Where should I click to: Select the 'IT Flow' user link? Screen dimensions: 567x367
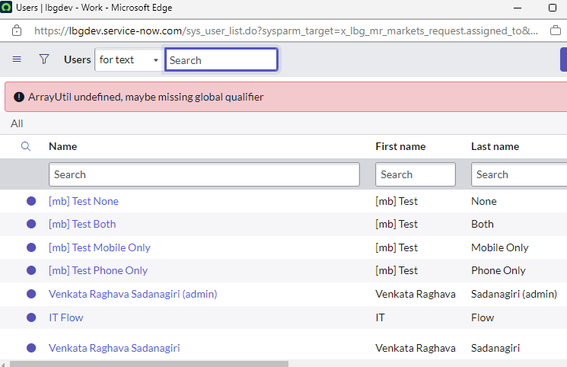point(66,317)
